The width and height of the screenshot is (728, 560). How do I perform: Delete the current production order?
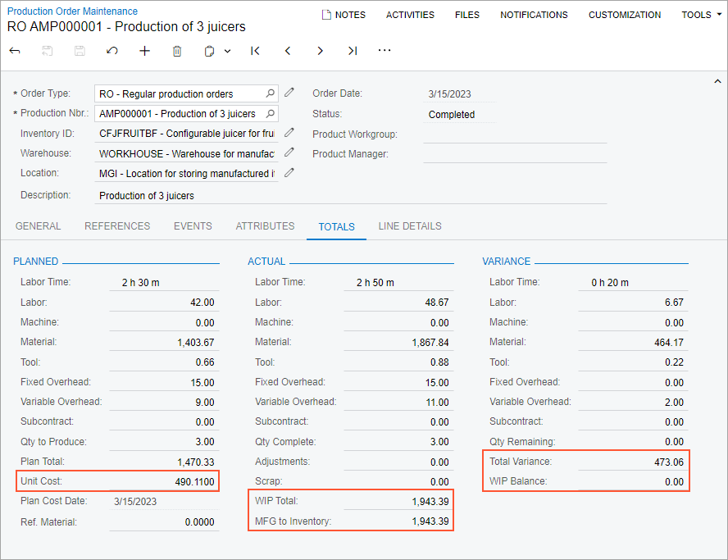(177, 51)
